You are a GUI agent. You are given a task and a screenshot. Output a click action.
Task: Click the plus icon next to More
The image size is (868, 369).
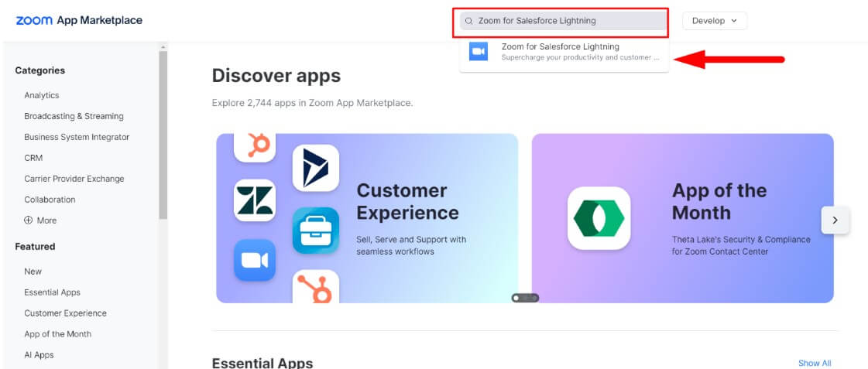pos(28,220)
